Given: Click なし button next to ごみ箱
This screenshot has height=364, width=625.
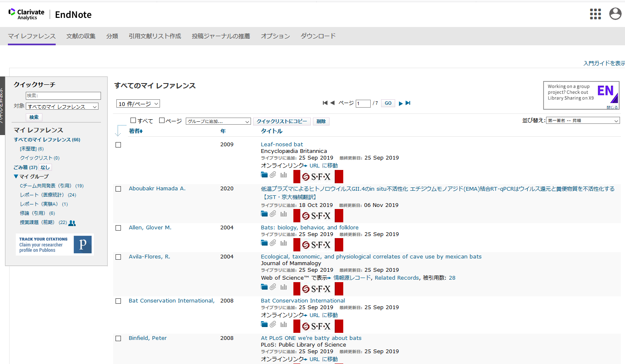Looking at the screenshot, I should click(45, 167).
